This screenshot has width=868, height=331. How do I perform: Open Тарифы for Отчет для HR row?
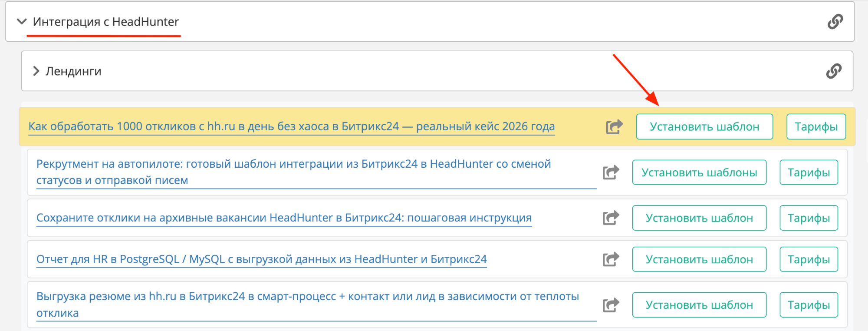(x=808, y=259)
